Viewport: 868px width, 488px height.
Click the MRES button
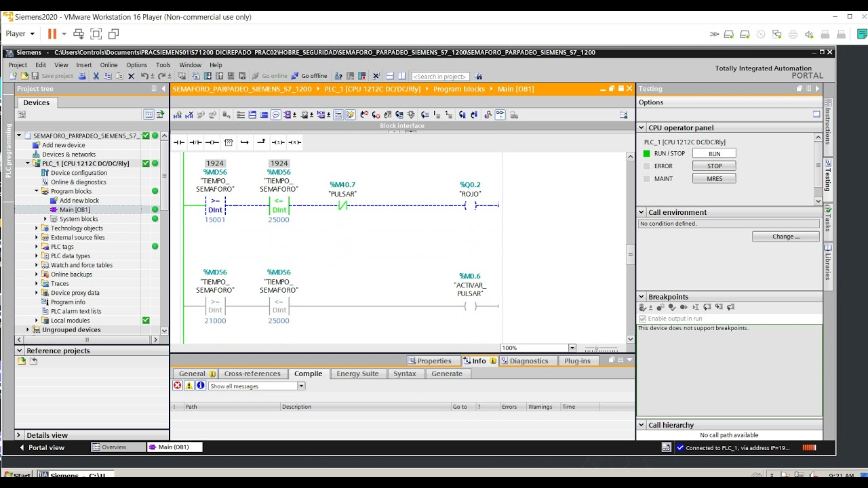(714, 179)
